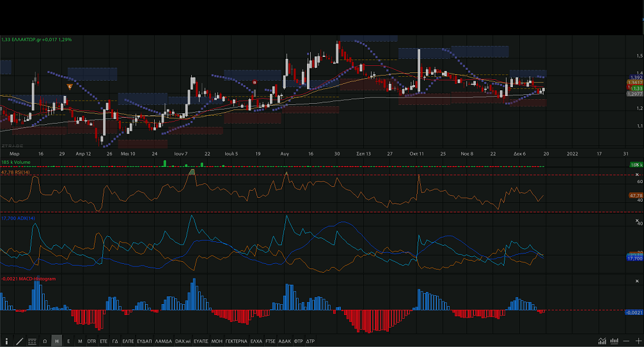Open the list panel icon in bottom toolbar
Viewport: 644px width, 347px height.
tap(32, 341)
